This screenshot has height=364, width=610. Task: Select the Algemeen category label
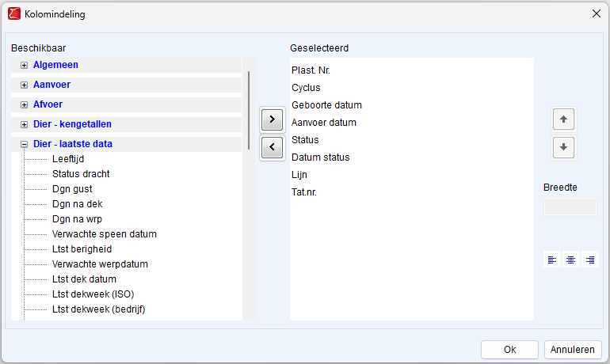55,65
